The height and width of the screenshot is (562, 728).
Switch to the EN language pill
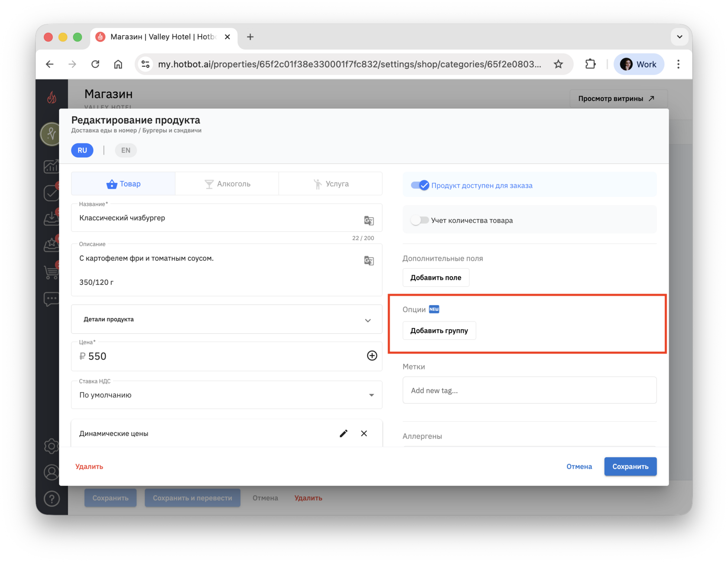126,150
